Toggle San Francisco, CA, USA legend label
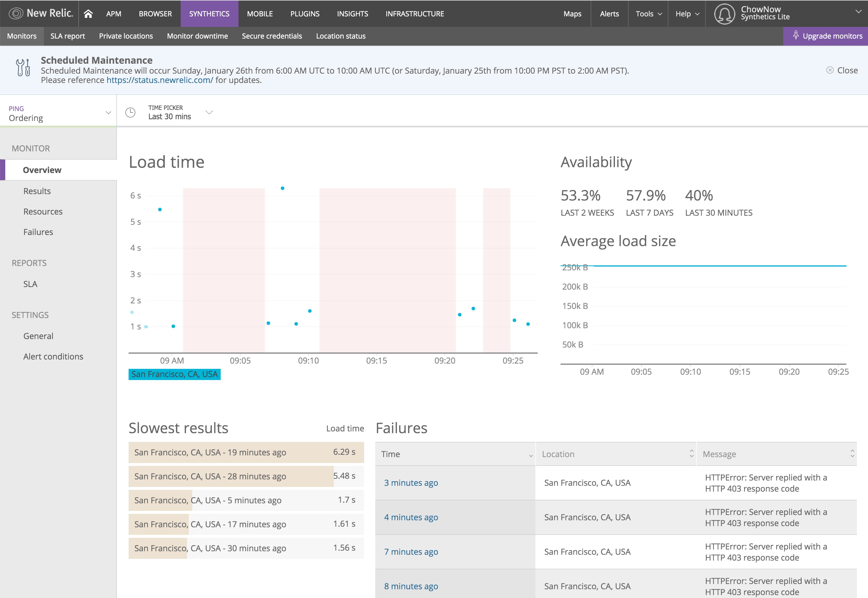The width and height of the screenshot is (868, 598). tap(174, 374)
